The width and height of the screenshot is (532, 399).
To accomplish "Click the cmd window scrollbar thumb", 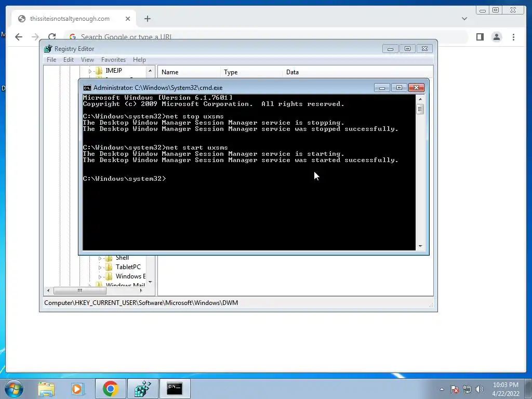I will (420, 109).
